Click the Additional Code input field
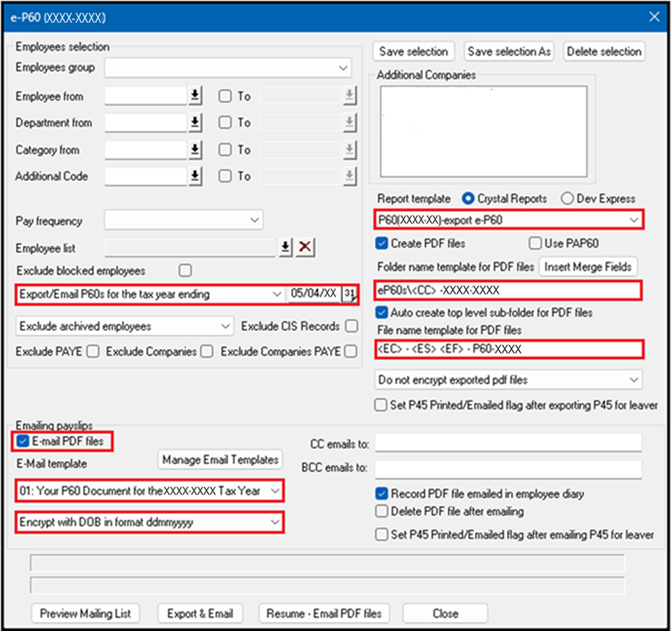This screenshot has height=631, width=672. click(146, 176)
